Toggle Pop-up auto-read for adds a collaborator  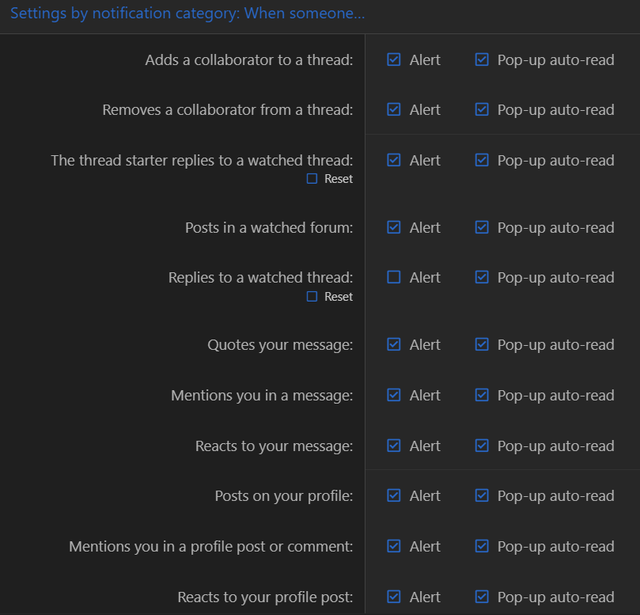[x=482, y=60]
